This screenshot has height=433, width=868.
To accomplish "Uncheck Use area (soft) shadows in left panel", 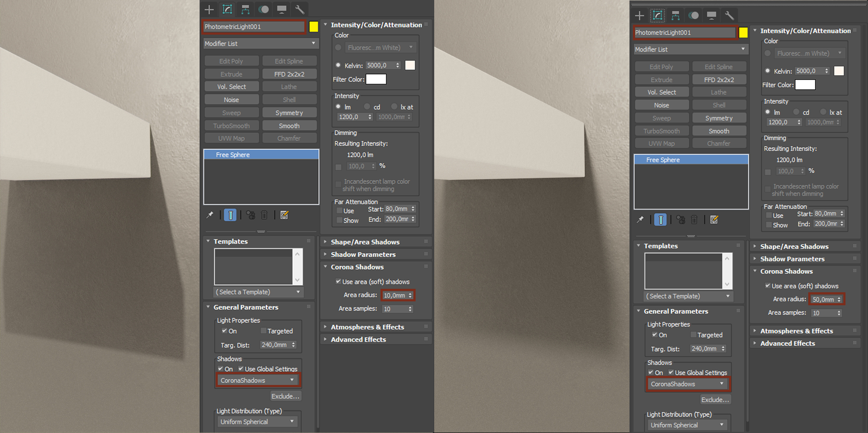I will pos(339,281).
